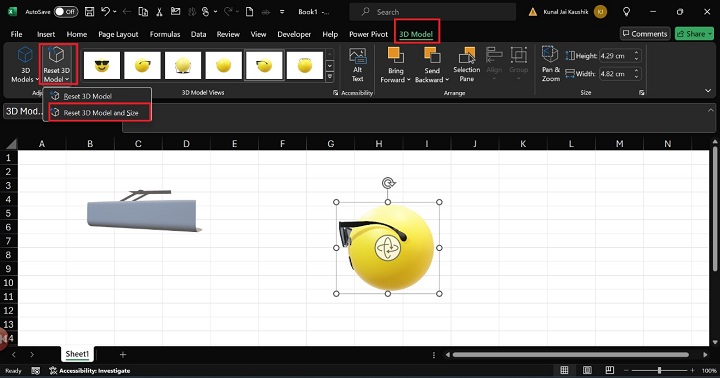
Task: Expand the 3D Model Views gallery
Action: pos(330,78)
